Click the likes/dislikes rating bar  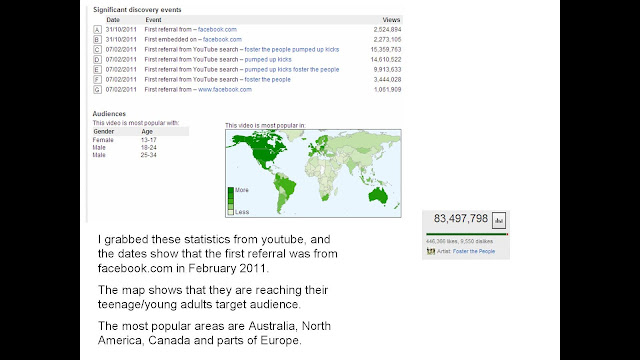point(467,234)
